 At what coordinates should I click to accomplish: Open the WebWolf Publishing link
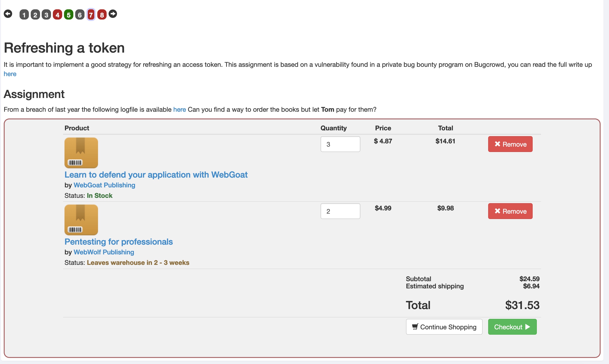coord(104,252)
